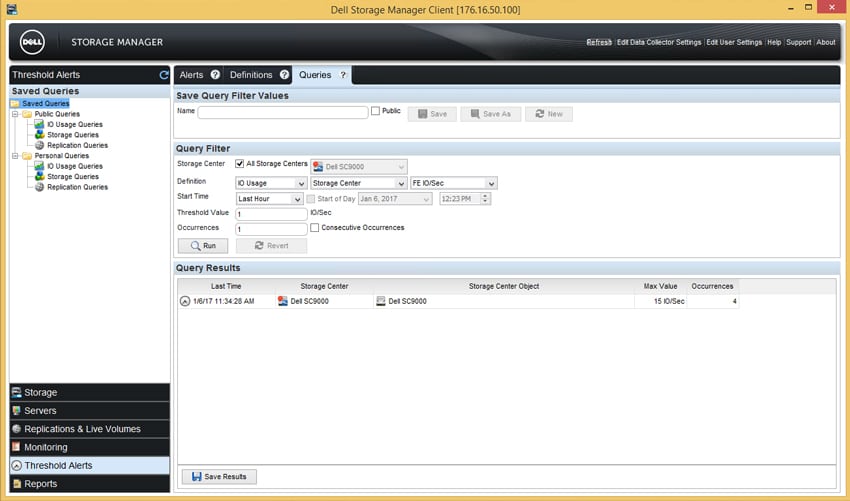The width and height of the screenshot is (850, 501).
Task: Open the Jan 6, 2017 date dropdown
Action: click(x=395, y=199)
